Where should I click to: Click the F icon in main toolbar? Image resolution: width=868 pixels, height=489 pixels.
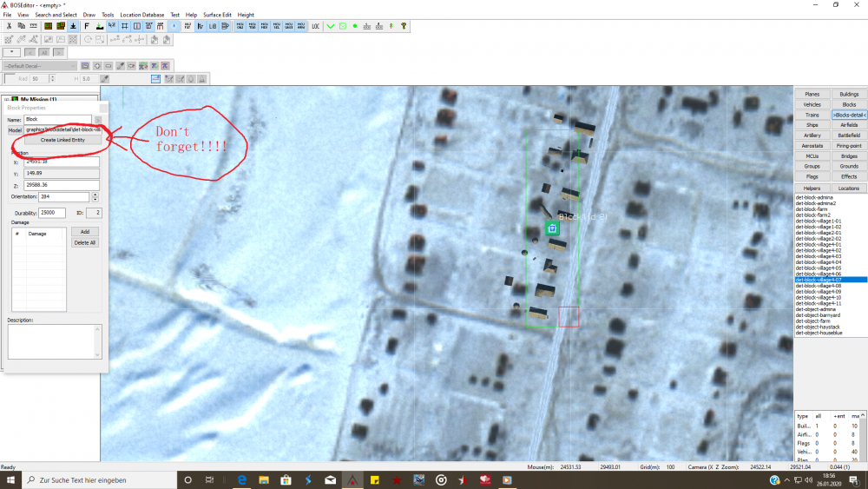point(86,26)
